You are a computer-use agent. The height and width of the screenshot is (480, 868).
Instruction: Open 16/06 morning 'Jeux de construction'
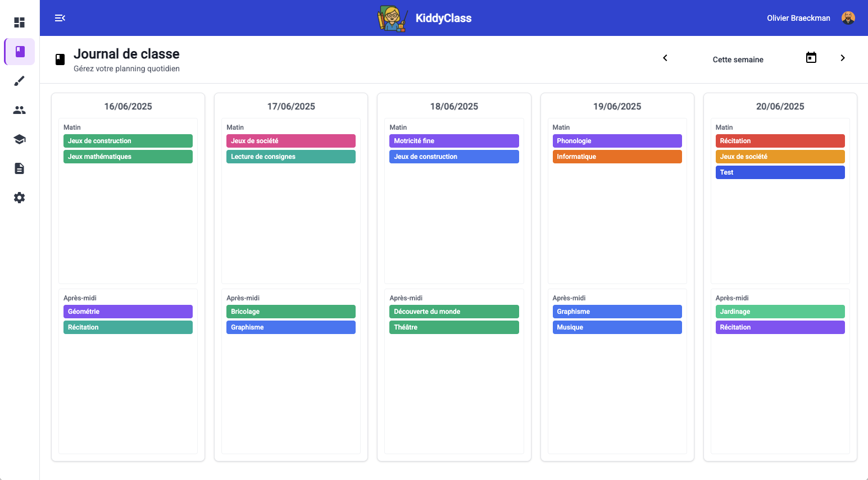click(128, 141)
